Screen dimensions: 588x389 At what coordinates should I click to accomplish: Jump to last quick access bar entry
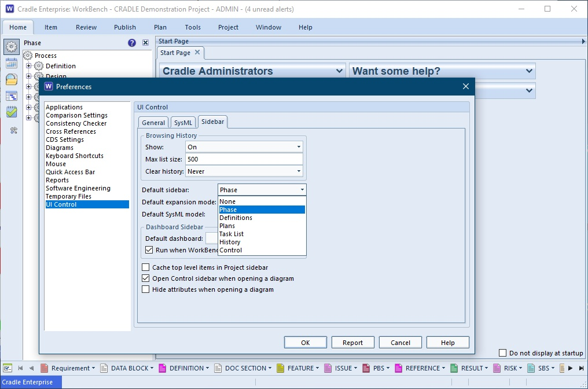pyautogui.click(x=581, y=368)
